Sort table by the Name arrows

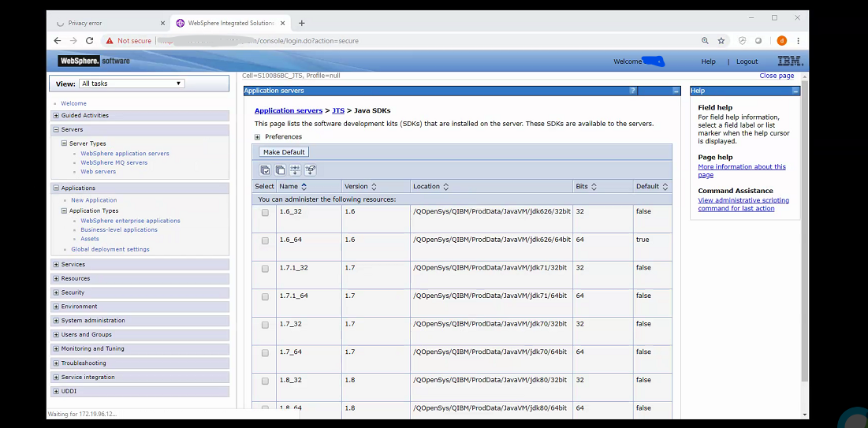[304, 187]
